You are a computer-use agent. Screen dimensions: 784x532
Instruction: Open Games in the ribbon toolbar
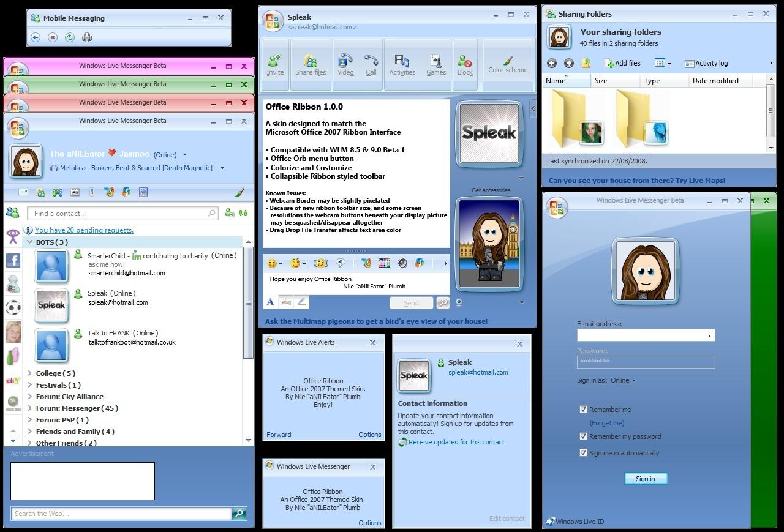pos(436,64)
